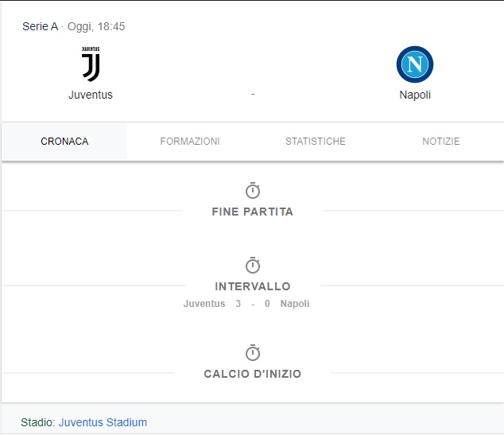Click the stopwatch icon above Fine Partita
This screenshot has width=504, height=435.
[253, 191]
